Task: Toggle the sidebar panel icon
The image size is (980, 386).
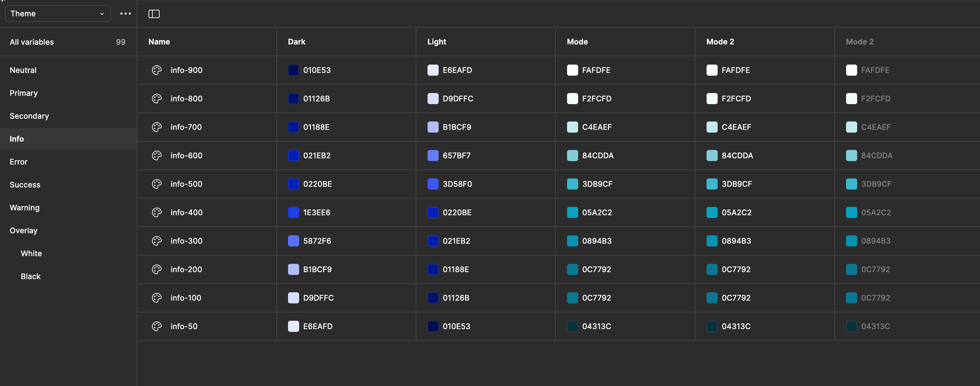Action: 154,14
